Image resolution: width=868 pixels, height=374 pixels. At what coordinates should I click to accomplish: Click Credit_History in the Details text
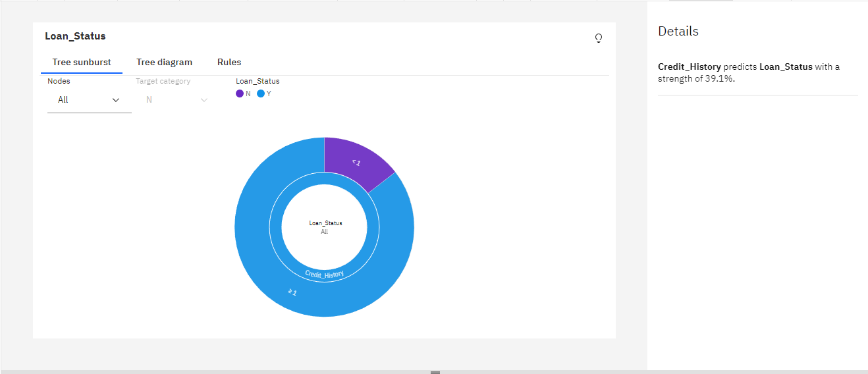(x=689, y=67)
